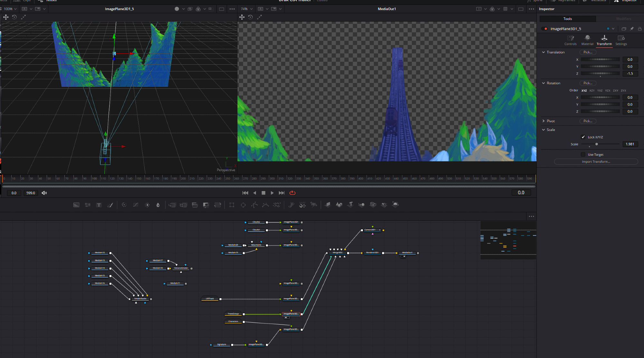Add a Merge tool from the toolbar
This screenshot has height=358, width=644.
(172, 205)
